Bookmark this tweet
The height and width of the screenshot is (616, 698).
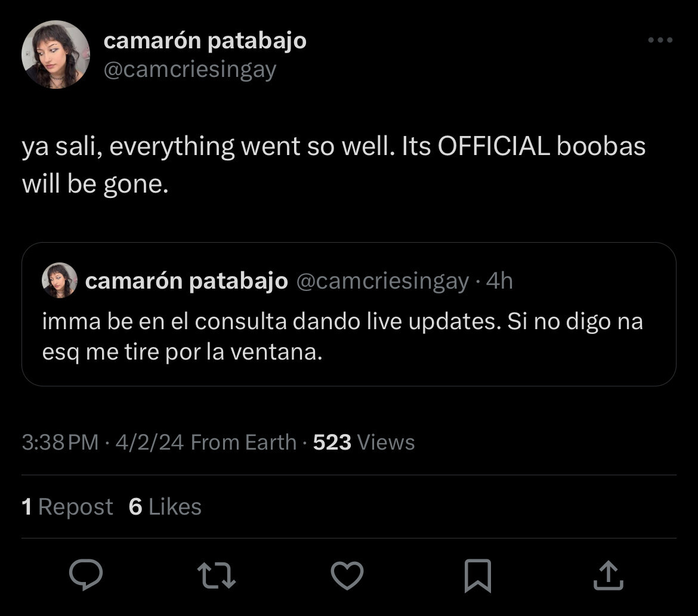pos(477,575)
